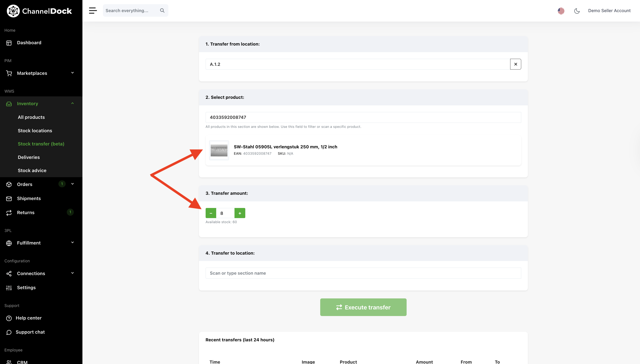
Task: Clear the A.1.2 from-location field
Action: (516, 64)
